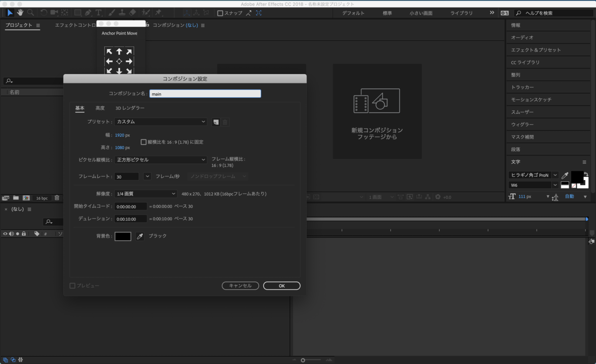Select the Rotation tool
Image resolution: width=596 pixels, height=364 pixels.
[x=44, y=12]
